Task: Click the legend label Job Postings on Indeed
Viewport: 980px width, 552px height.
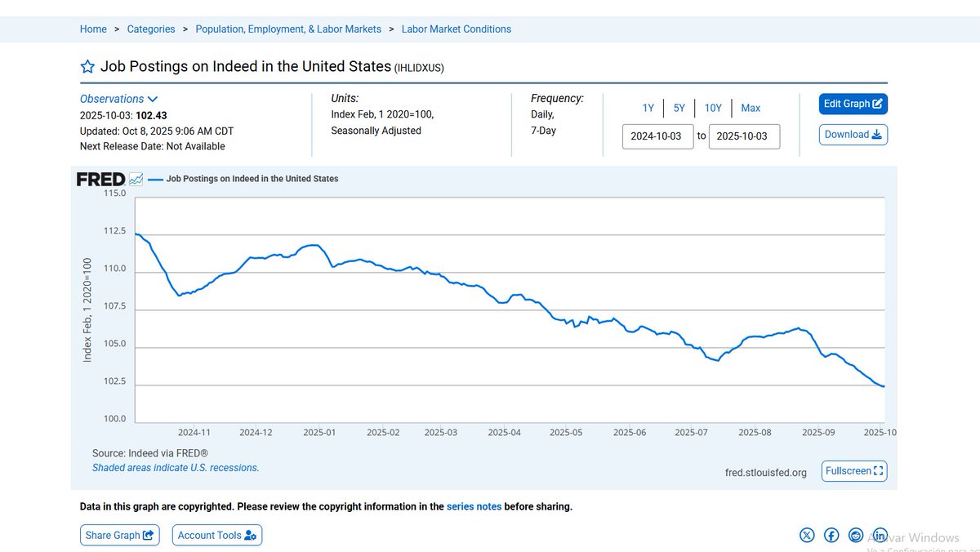Action: click(252, 179)
